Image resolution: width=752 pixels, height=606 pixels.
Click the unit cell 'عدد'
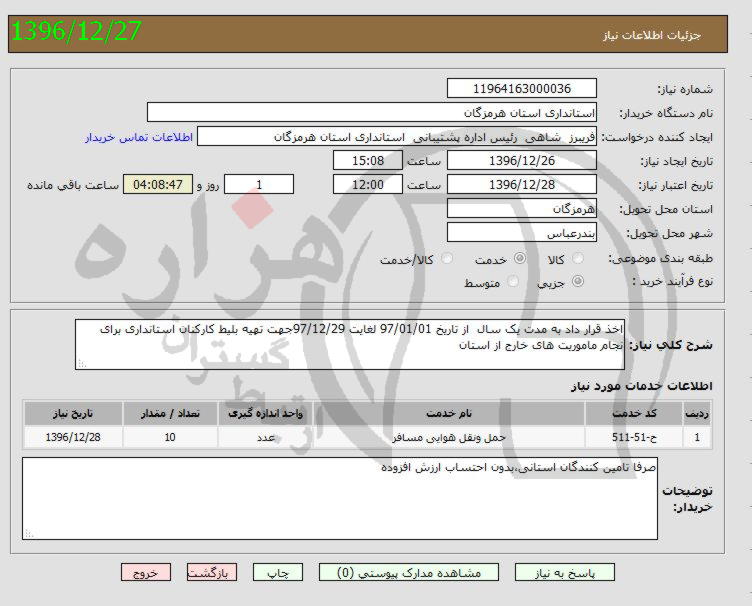(265, 437)
